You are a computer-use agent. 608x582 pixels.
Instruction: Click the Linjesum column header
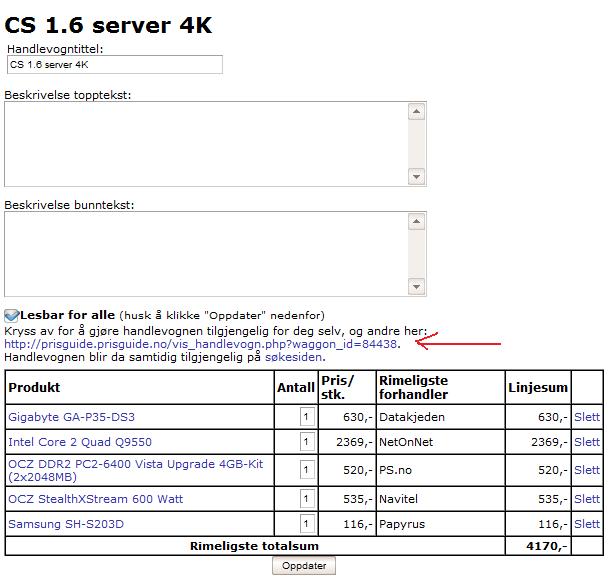(538, 387)
